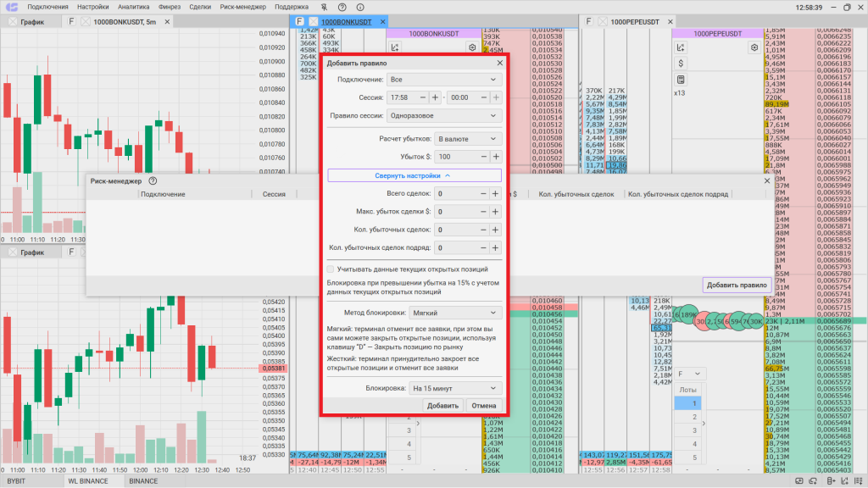Increase Всего сделок with the plus button
The height and width of the screenshot is (488, 868).
pyautogui.click(x=495, y=194)
